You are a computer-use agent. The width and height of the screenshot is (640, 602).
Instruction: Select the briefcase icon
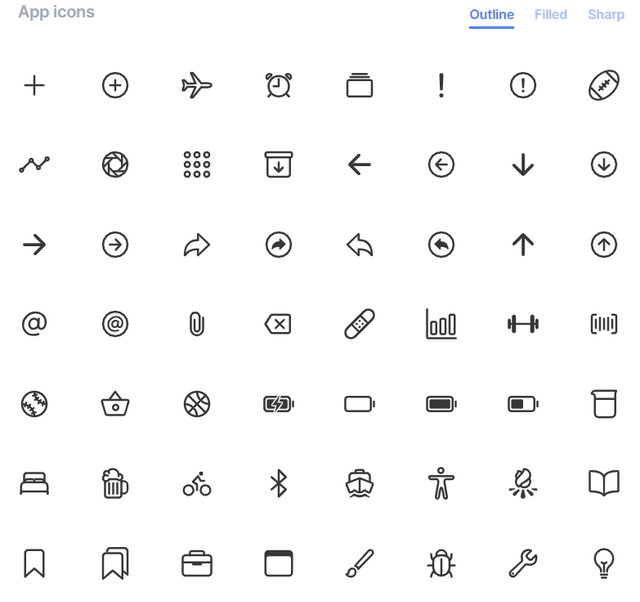[x=197, y=564]
